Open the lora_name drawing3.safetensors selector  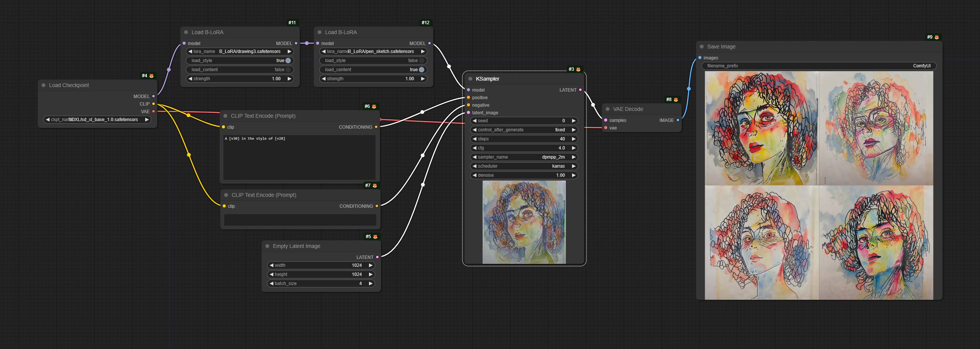pyautogui.click(x=240, y=51)
